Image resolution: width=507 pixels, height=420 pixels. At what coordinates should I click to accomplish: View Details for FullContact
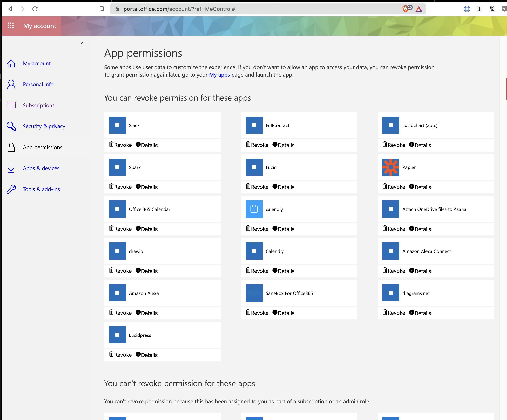pyautogui.click(x=283, y=145)
